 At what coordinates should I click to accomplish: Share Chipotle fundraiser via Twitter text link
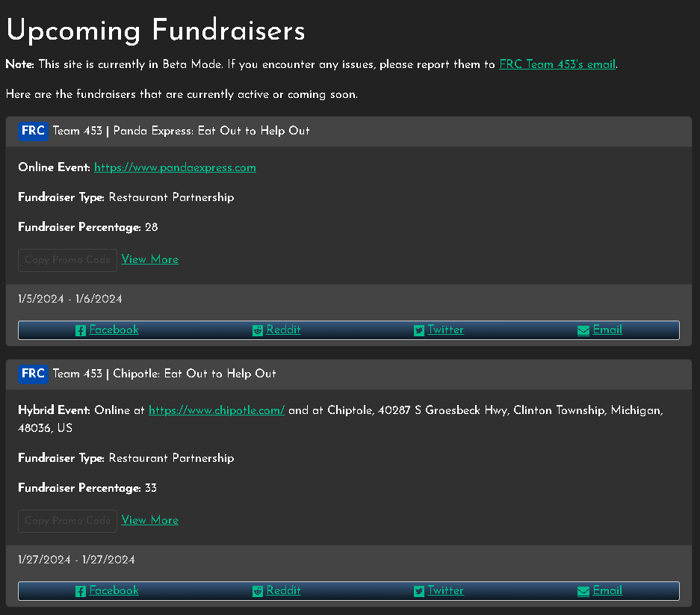point(445,590)
